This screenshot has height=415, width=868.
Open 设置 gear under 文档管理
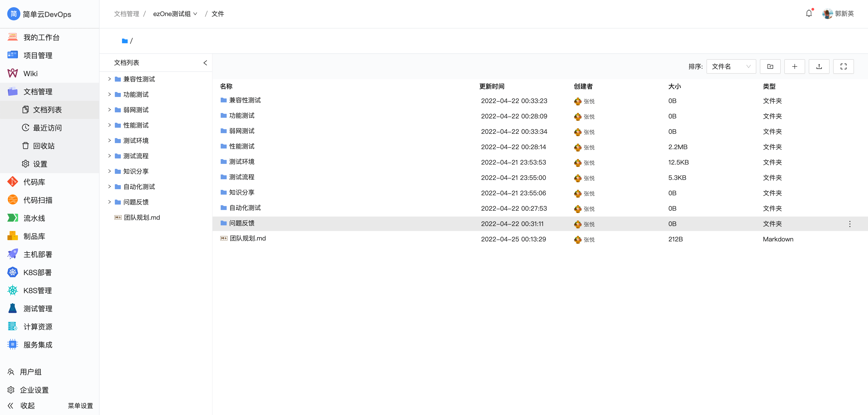click(x=40, y=164)
